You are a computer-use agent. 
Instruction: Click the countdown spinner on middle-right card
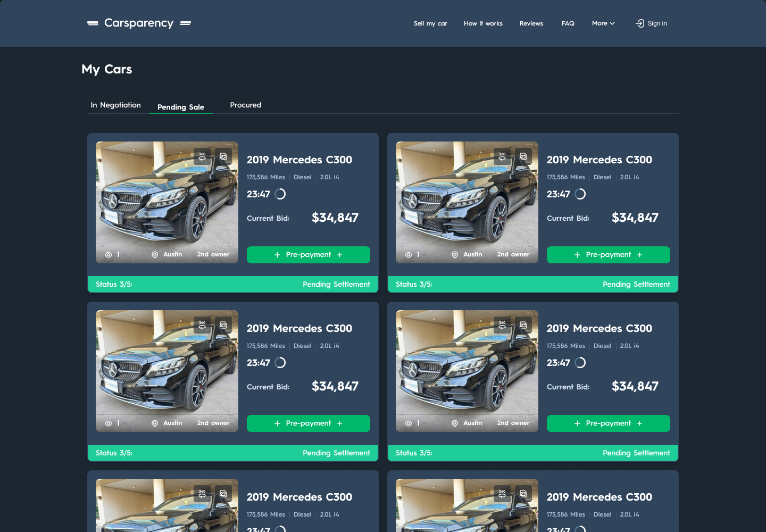point(580,363)
